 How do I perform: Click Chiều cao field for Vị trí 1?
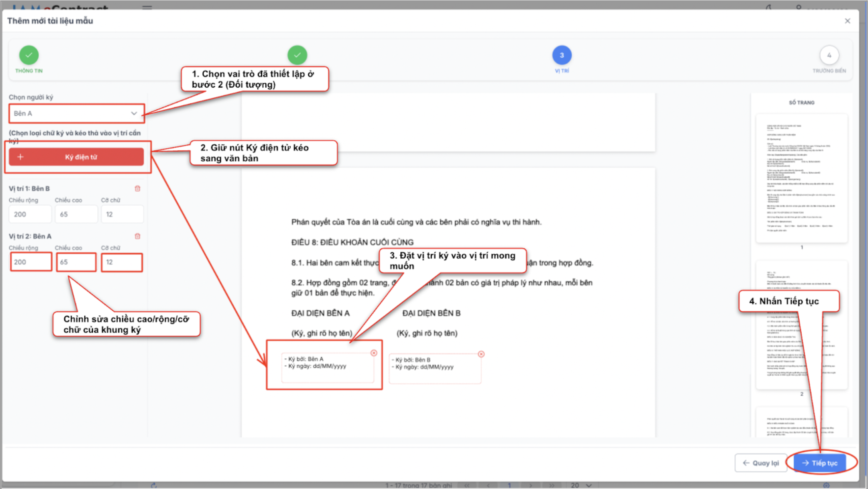(76, 215)
